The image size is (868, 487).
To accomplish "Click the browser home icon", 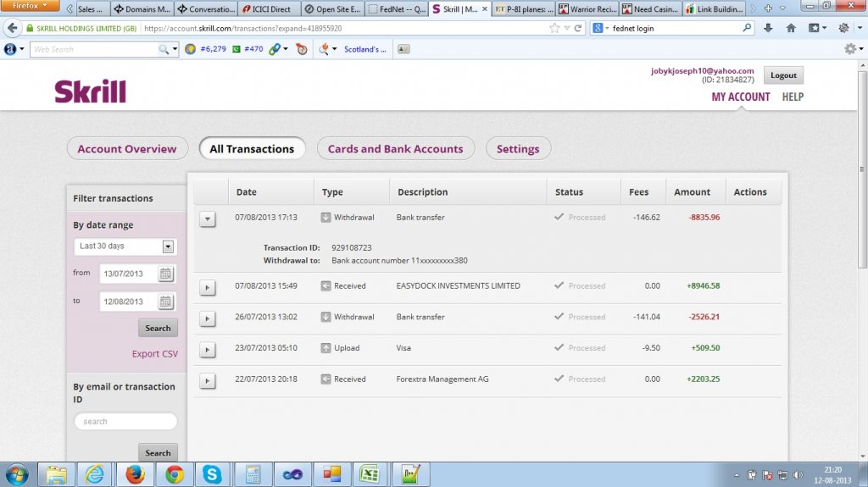I will pyautogui.click(x=791, y=28).
